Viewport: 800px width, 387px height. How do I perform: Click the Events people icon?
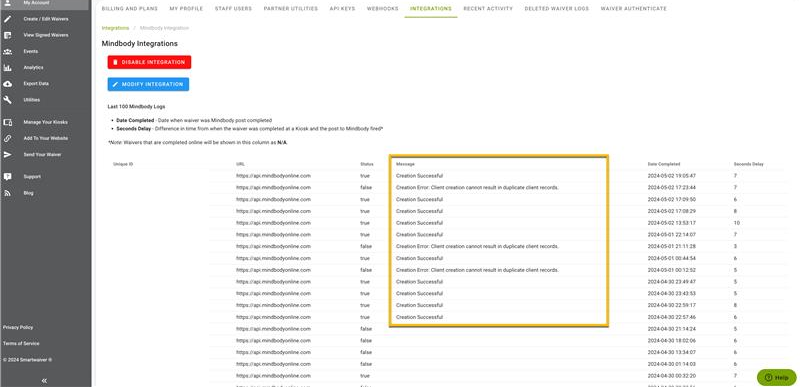[8, 51]
